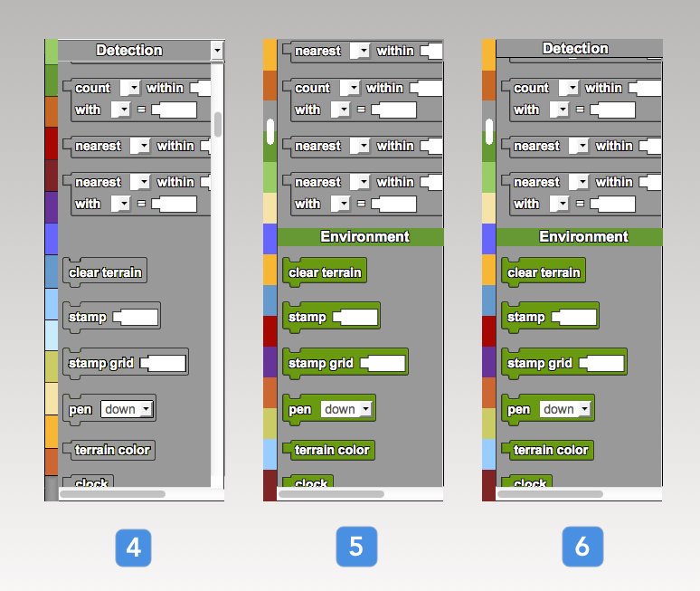Click count block's equals field in right panel
This screenshot has height=591, width=700.
pyautogui.click(x=612, y=110)
